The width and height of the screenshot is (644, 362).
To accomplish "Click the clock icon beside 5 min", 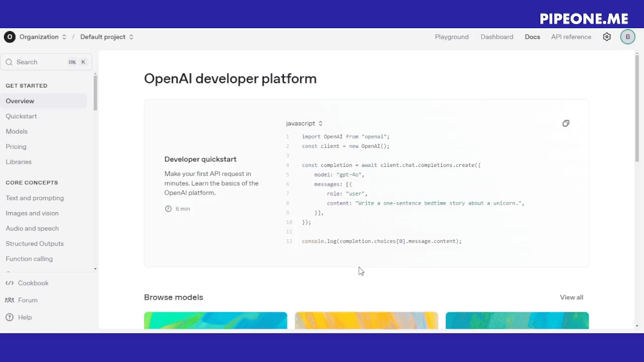I will (168, 209).
